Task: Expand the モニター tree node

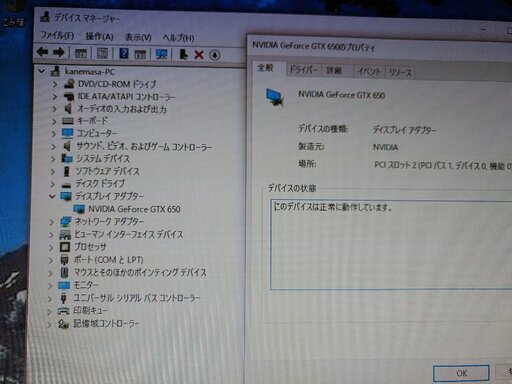Action: [50, 286]
